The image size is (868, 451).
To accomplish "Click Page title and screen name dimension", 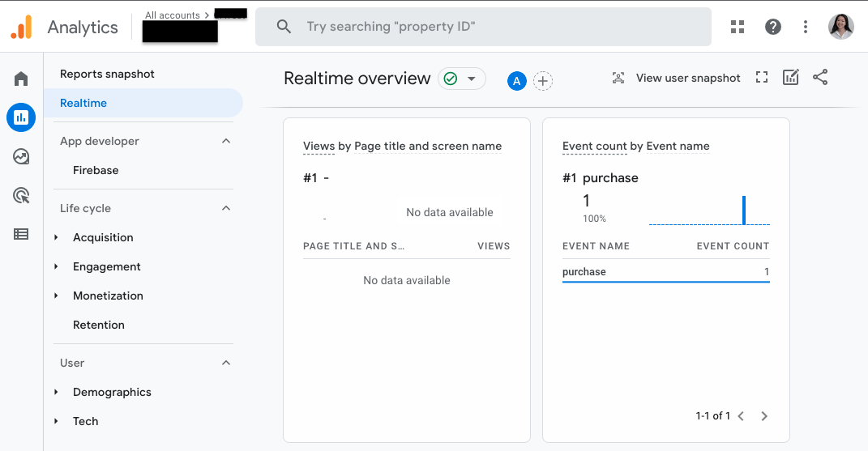I will [428, 146].
